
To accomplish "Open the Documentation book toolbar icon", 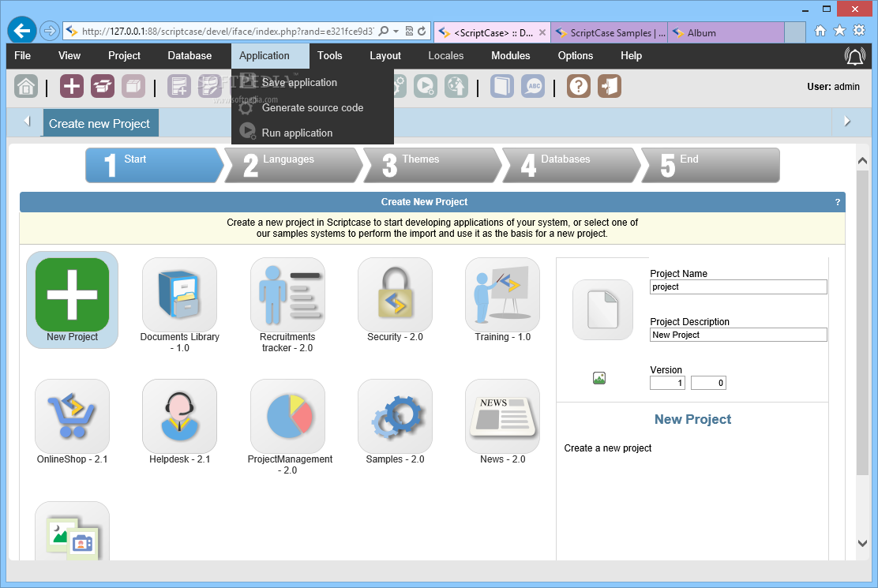I will (x=502, y=86).
